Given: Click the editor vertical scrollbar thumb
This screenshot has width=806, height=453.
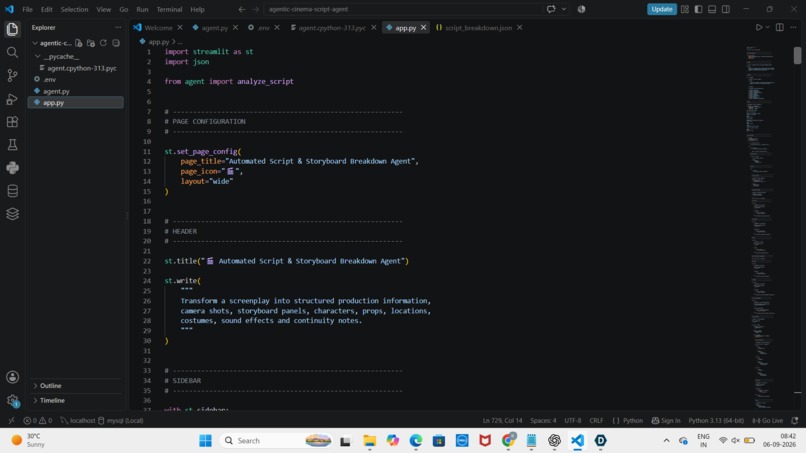Looking at the screenshot, I should coord(797,56).
